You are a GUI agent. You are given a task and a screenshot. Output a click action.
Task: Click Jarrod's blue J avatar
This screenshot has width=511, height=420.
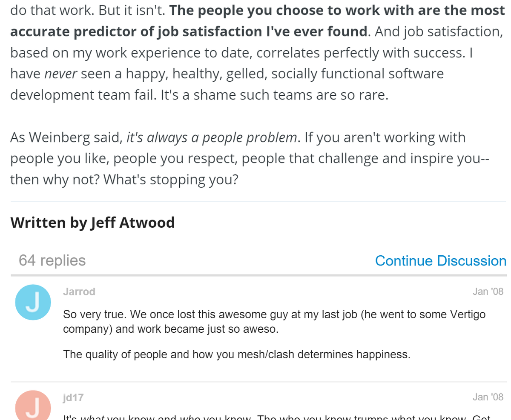click(x=33, y=302)
